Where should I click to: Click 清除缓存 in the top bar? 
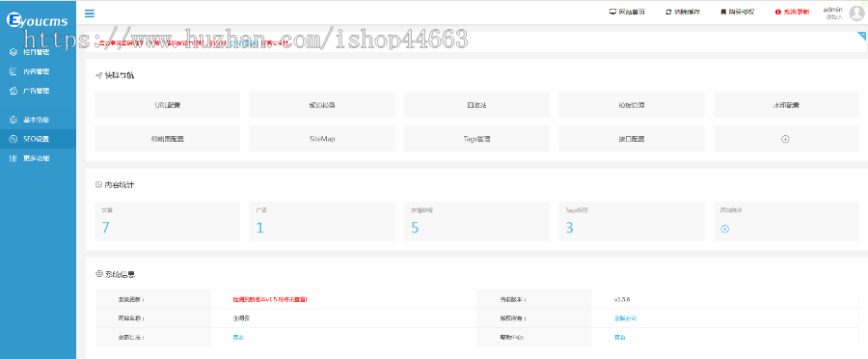click(683, 12)
